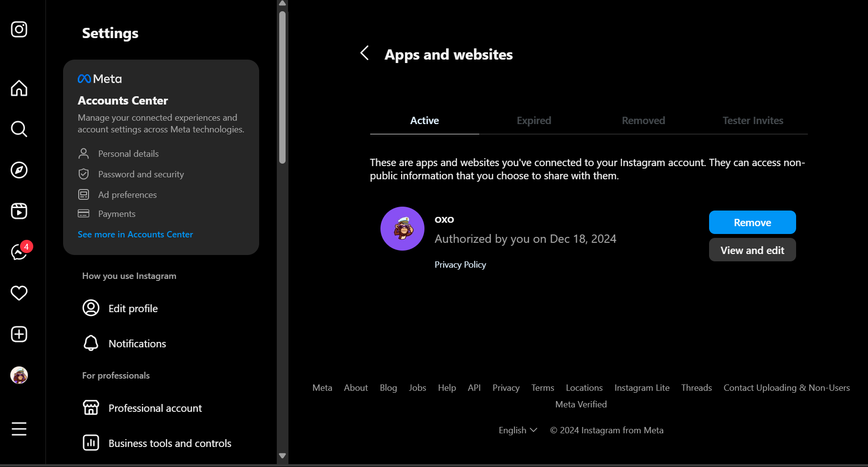Switch to the Expired tab
This screenshot has width=868, height=467.
[534, 121]
